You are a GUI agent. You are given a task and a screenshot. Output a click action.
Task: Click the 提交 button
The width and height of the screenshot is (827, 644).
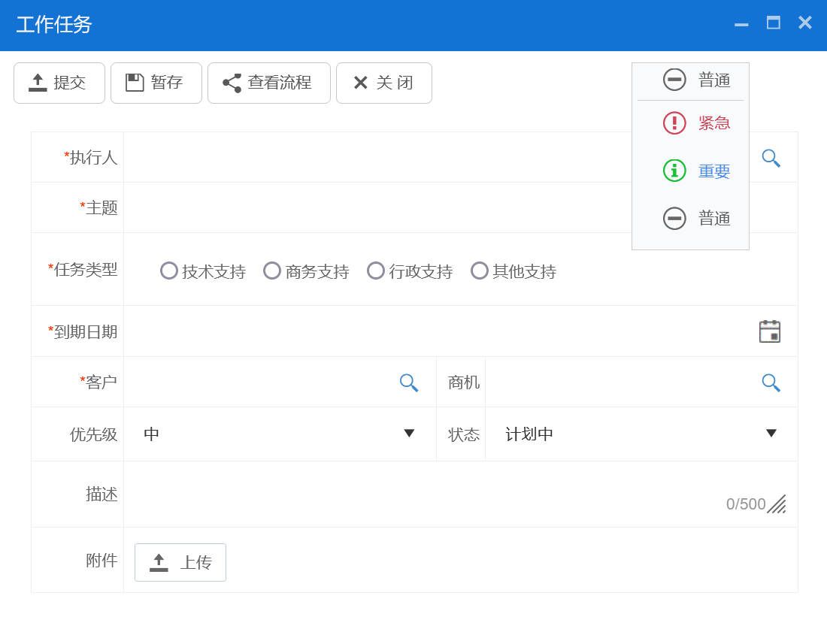click(x=59, y=83)
